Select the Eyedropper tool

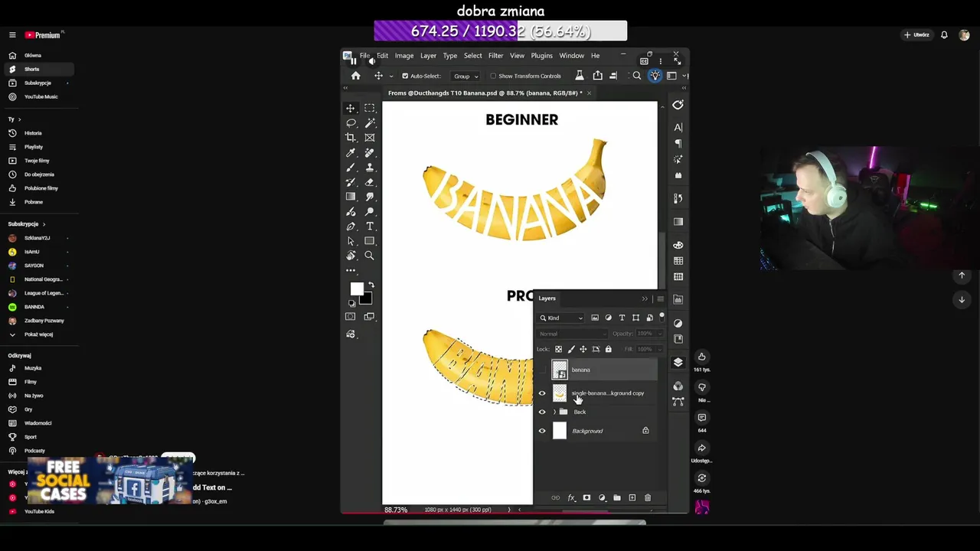(351, 152)
